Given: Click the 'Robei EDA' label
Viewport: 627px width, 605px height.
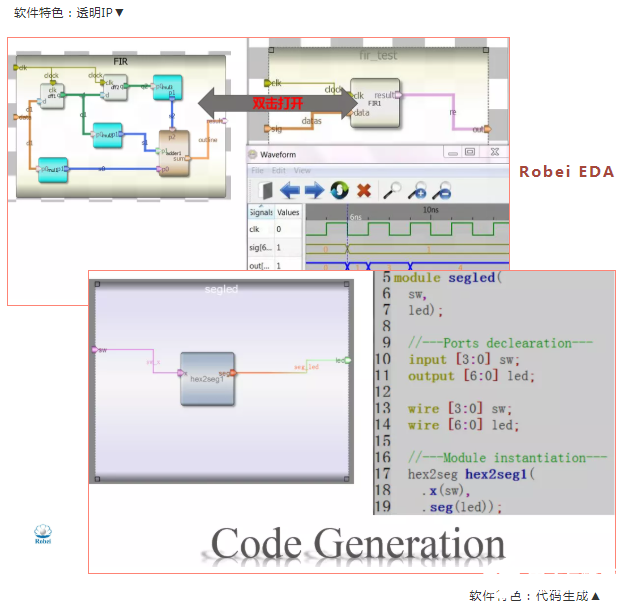Looking at the screenshot, I should (567, 172).
